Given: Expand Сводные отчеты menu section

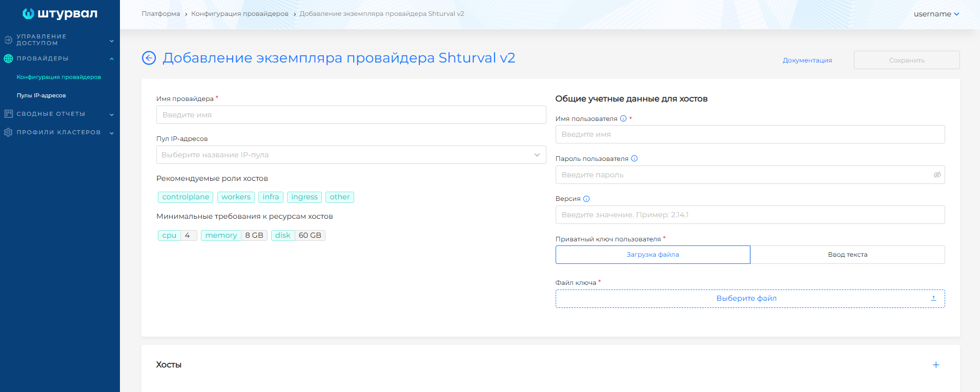Looking at the screenshot, I should pos(112,114).
